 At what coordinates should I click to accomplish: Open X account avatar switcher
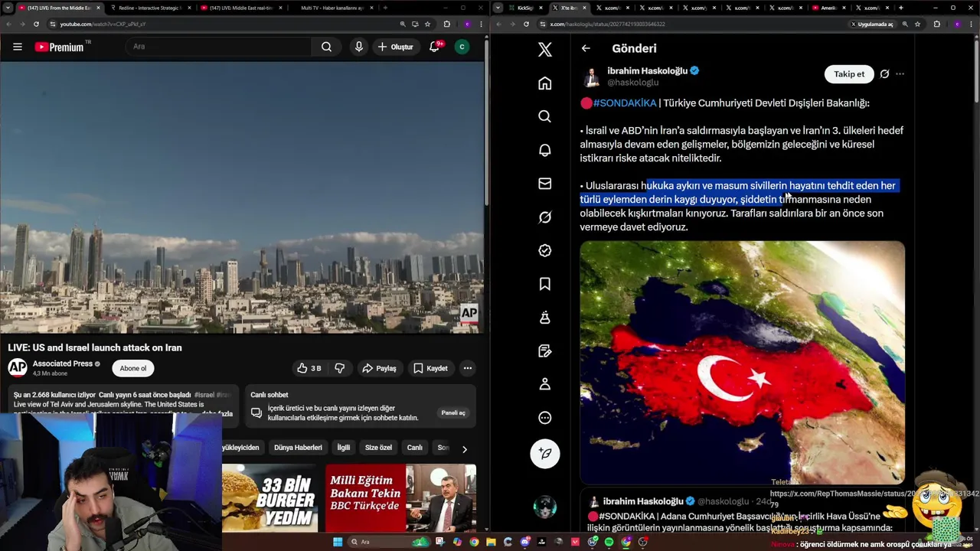click(544, 507)
